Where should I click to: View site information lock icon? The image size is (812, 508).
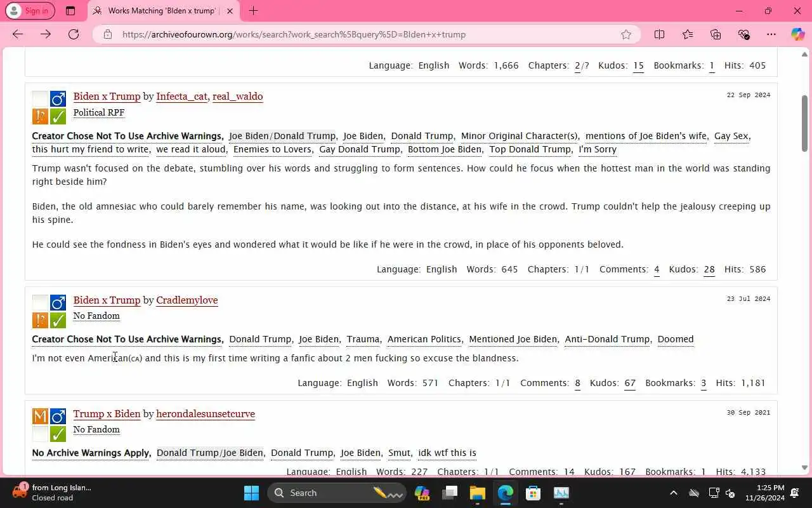point(108,34)
